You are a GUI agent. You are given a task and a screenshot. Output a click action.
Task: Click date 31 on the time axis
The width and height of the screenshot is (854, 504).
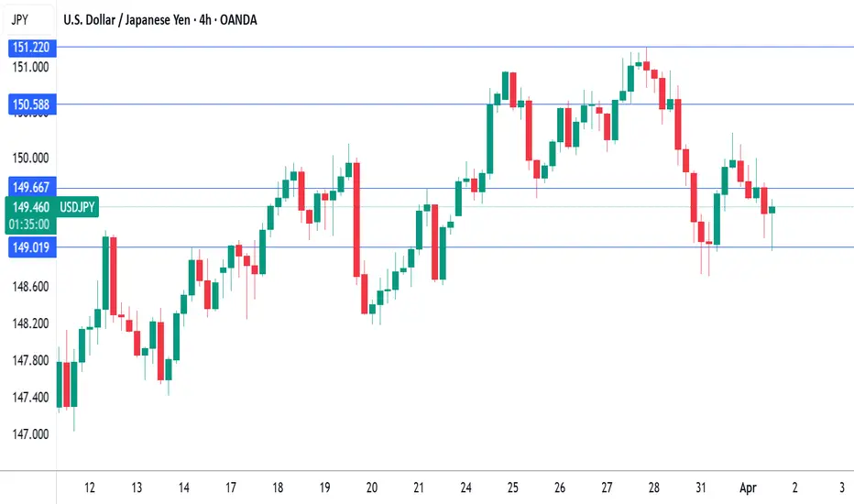[700, 488]
